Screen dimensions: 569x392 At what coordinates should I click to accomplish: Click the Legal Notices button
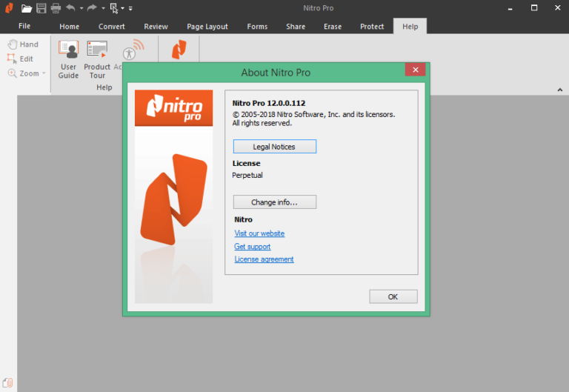point(274,147)
